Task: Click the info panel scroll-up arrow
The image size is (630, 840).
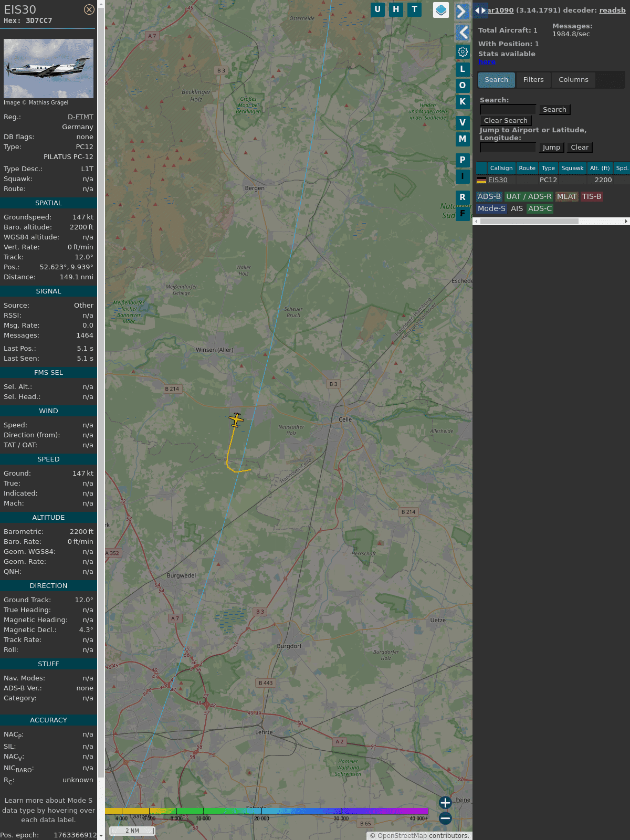Action: pyautogui.click(x=101, y=4)
